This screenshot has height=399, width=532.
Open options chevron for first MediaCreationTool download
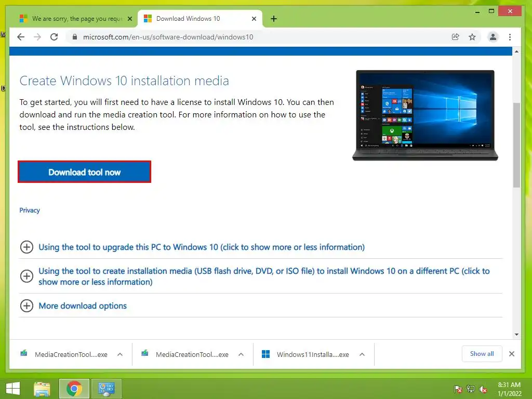tap(120, 354)
